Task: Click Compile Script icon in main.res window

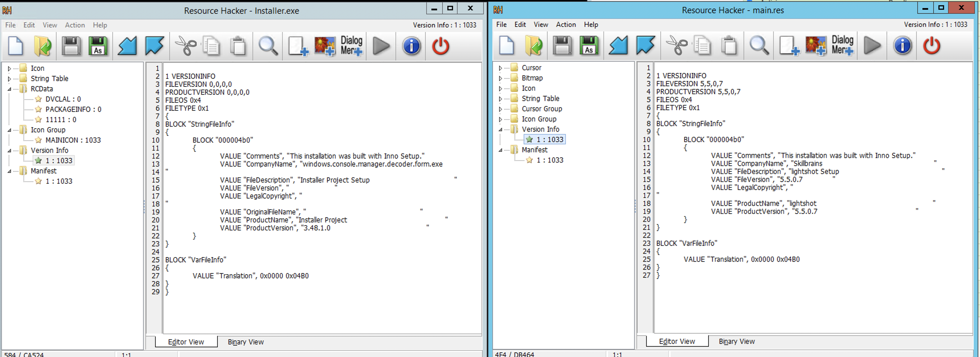Action: pyautogui.click(x=618, y=46)
